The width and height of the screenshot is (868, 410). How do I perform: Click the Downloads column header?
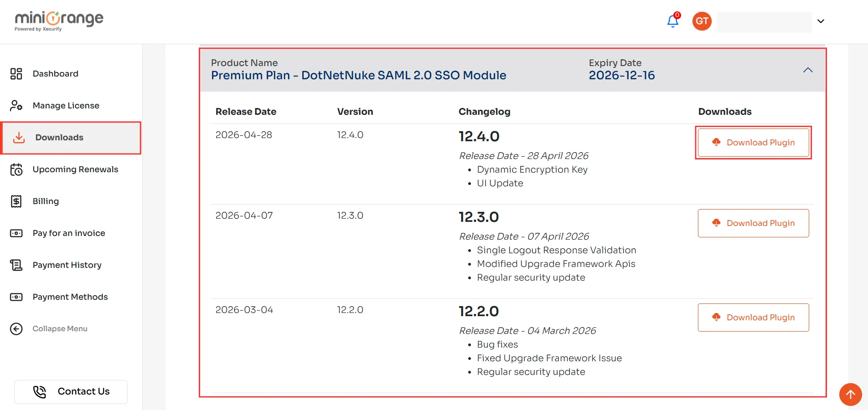[725, 112]
